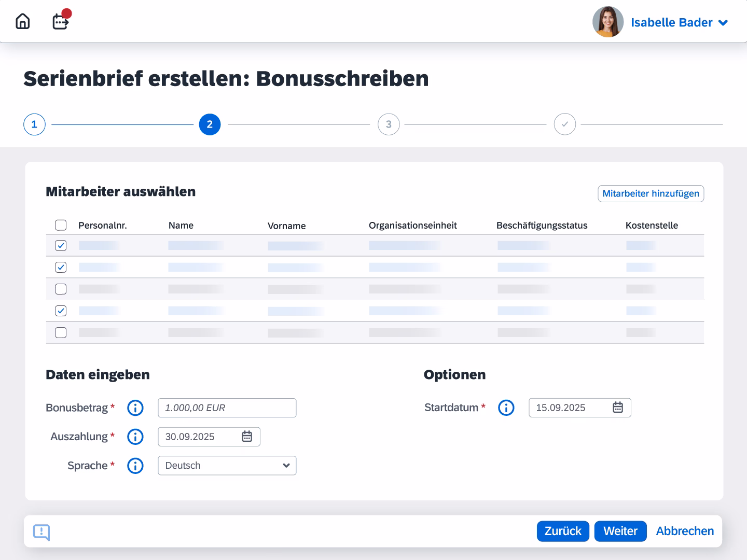Click Abbrechen to cancel

coord(685,531)
